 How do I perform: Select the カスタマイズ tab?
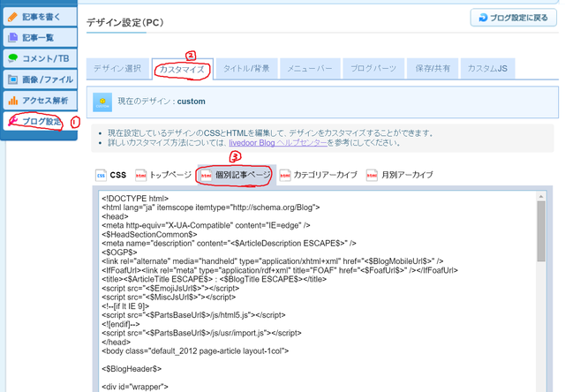coord(183,69)
